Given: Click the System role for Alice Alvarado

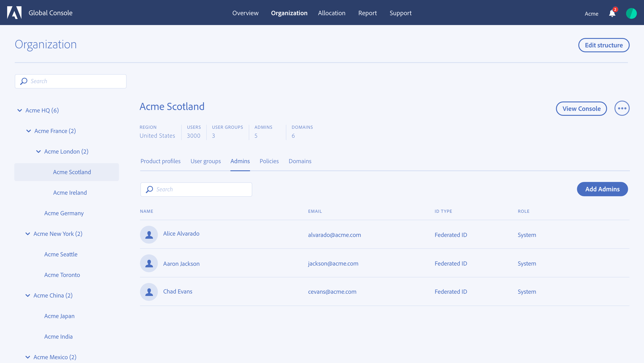Looking at the screenshot, I should tap(527, 235).
